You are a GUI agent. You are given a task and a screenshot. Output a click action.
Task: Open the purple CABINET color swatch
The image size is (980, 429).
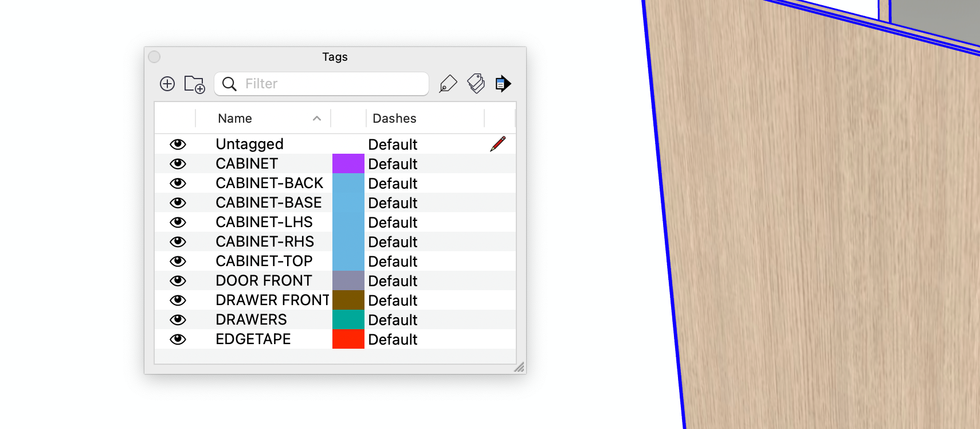[x=348, y=163]
